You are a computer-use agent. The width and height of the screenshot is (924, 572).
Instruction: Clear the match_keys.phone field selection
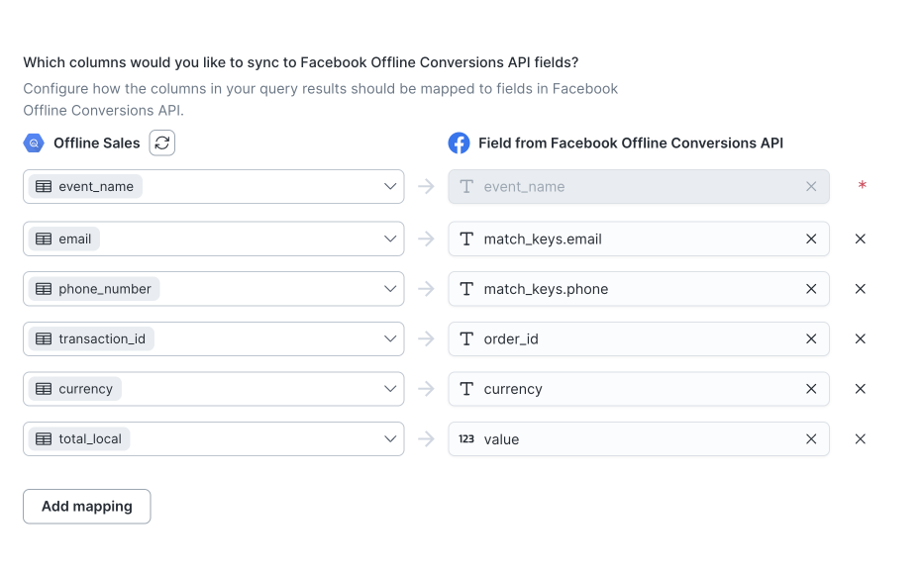coord(811,289)
